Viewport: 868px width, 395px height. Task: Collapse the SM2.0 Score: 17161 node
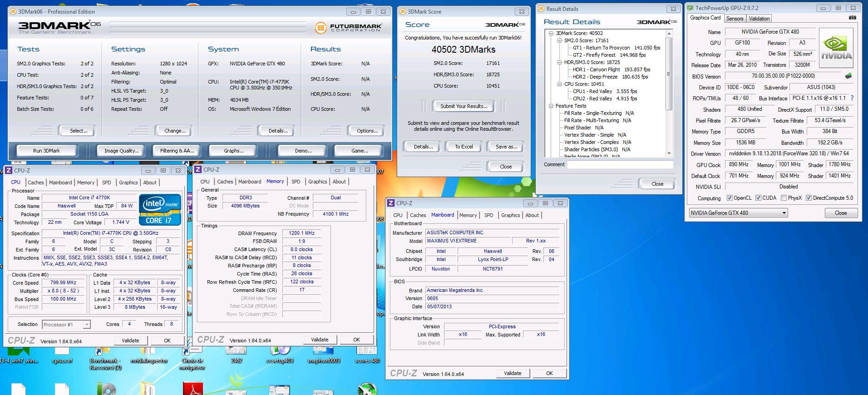click(559, 40)
